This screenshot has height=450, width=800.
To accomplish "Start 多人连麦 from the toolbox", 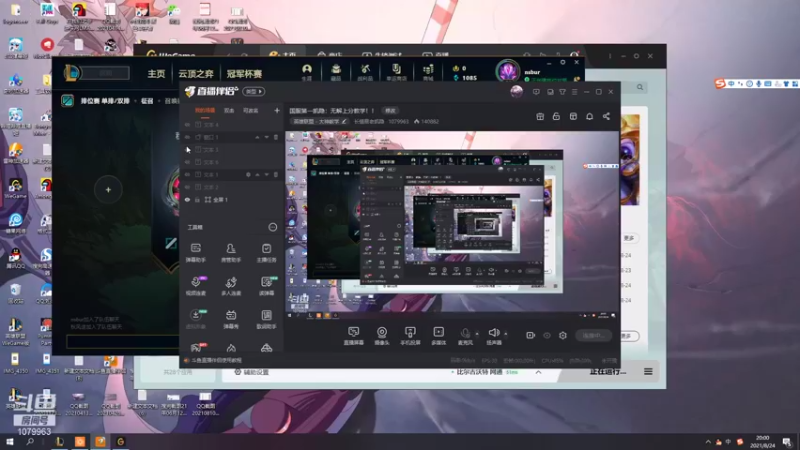I will coord(231,286).
